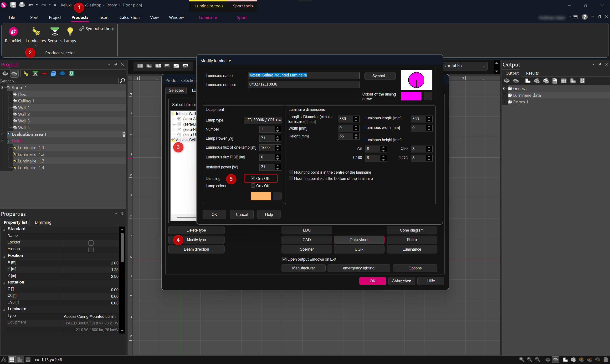Collapse the Position group in Properties

4,256
